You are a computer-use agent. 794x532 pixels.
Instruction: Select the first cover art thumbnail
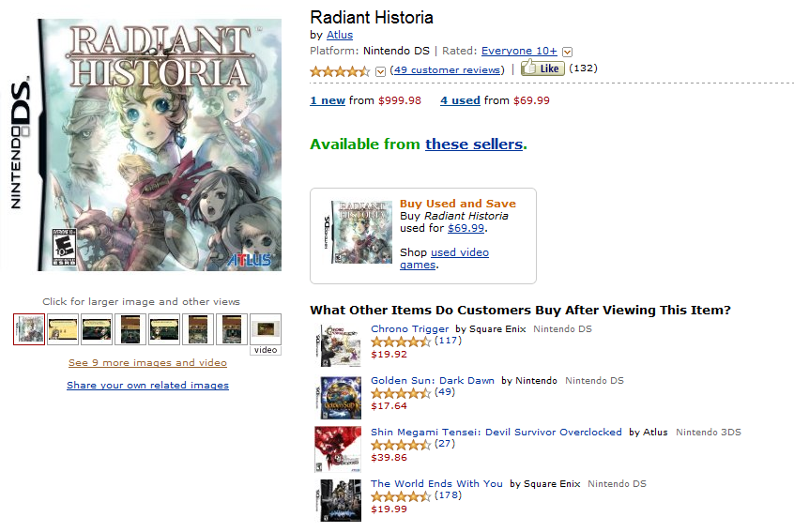[x=27, y=328]
